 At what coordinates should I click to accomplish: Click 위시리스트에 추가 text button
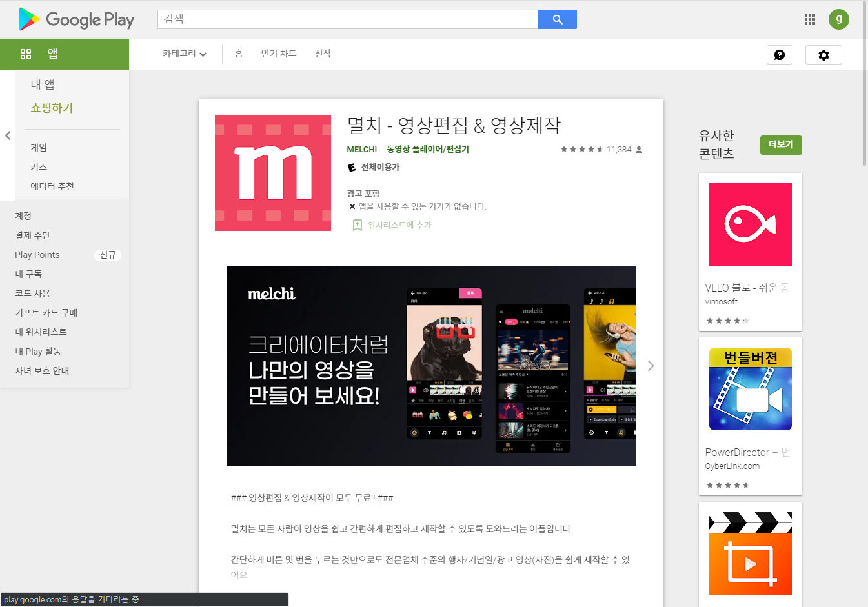pos(399,225)
